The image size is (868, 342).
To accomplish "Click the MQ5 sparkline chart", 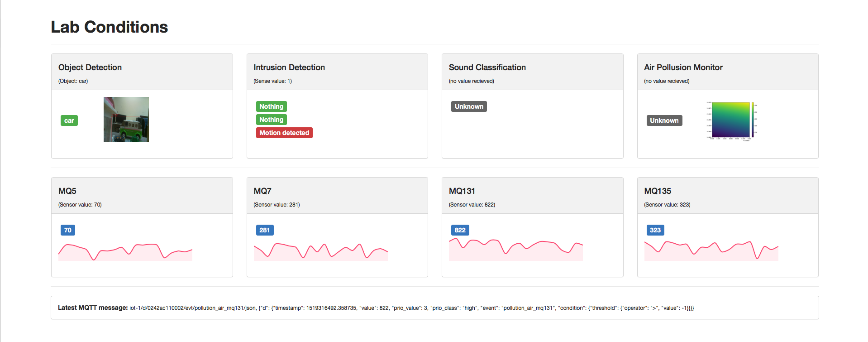I will pos(125,251).
